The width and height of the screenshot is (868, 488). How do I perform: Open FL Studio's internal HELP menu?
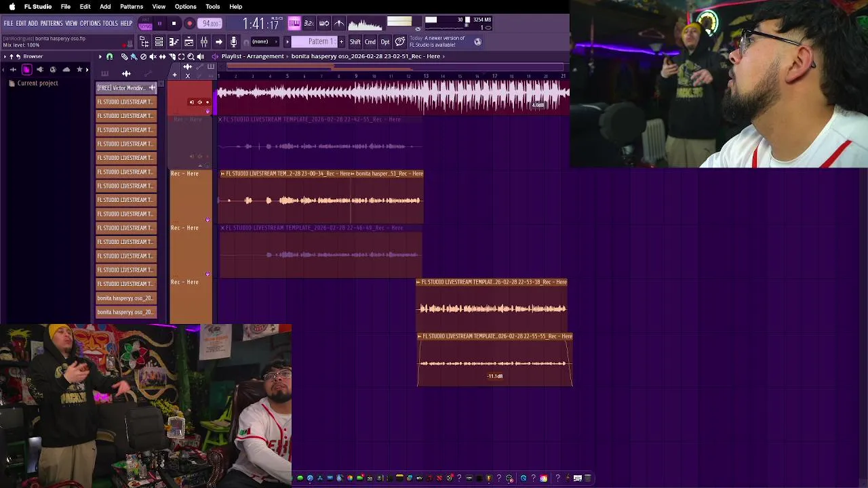coord(126,23)
